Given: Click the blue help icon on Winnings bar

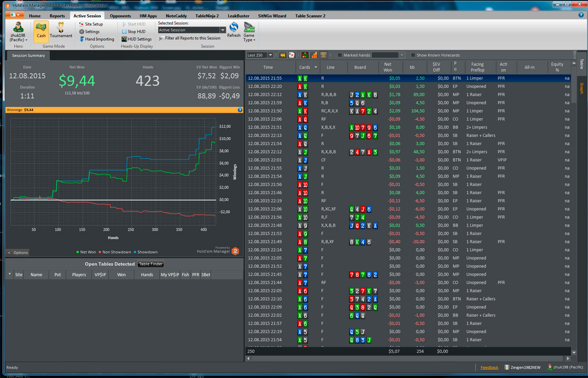Looking at the screenshot, I should click(x=240, y=110).
